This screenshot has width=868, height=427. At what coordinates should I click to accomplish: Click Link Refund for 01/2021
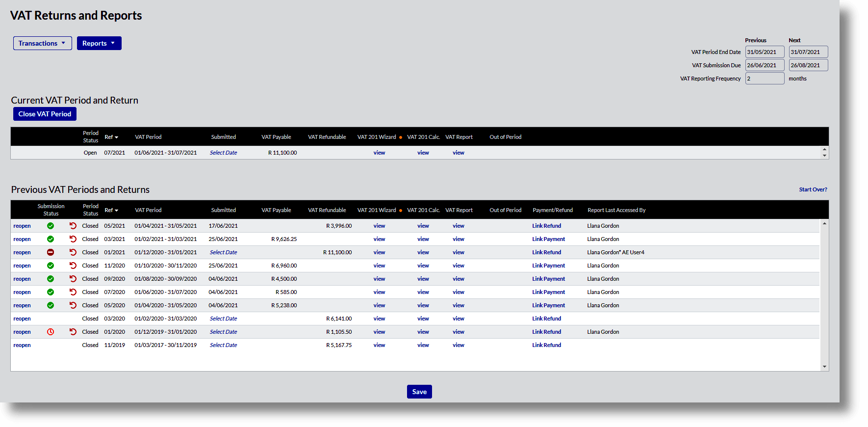pos(547,252)
